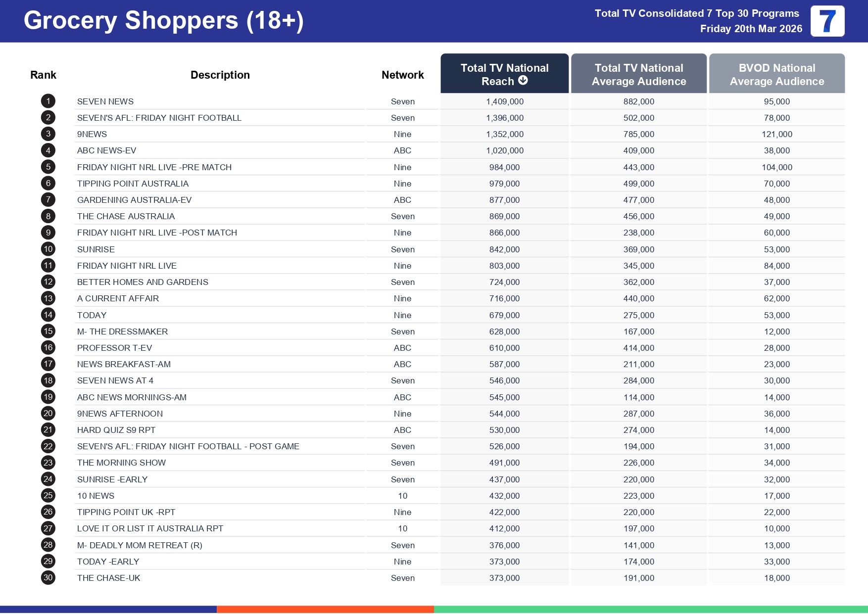Image resolution: width=868 pixels, height=614 pixels.
Task: Click the rank 1 number badge
Action: pos(48,101)
